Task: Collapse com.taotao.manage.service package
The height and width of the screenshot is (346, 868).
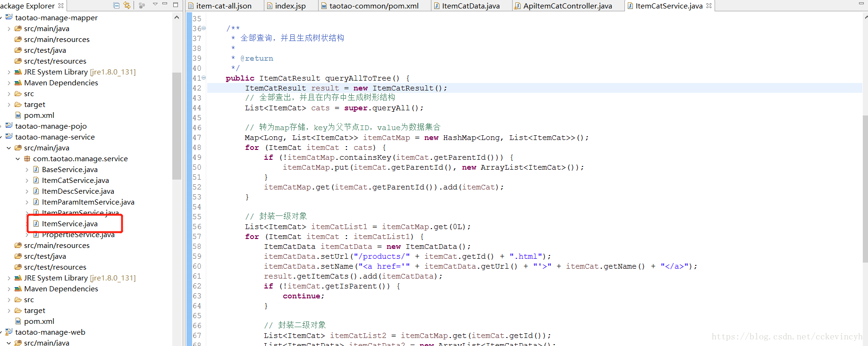Action: (17, 159)
